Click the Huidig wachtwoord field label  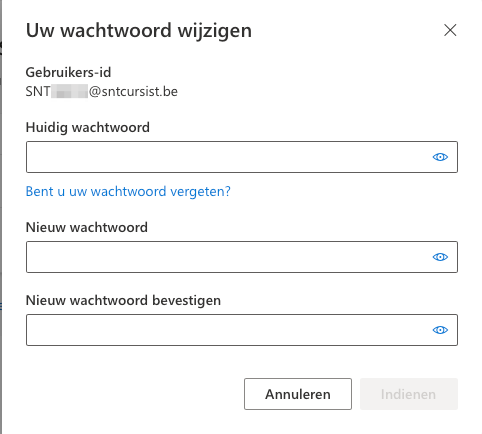point(88,127)
